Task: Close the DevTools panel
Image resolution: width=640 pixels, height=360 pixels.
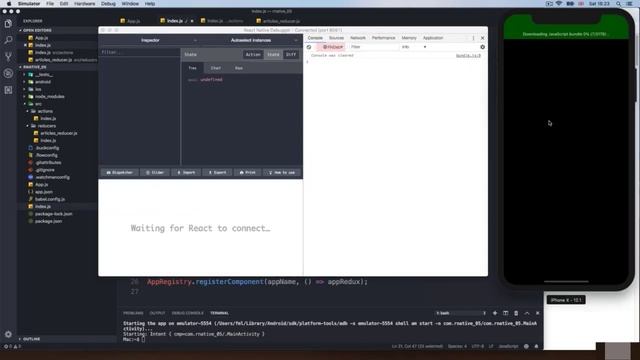Action: [482, 38]
